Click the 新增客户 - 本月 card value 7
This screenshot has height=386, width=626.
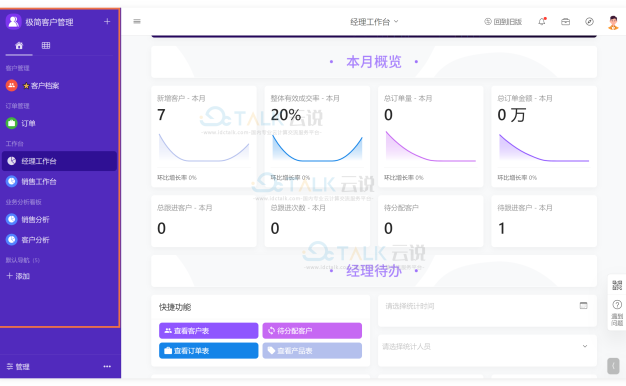161,115
